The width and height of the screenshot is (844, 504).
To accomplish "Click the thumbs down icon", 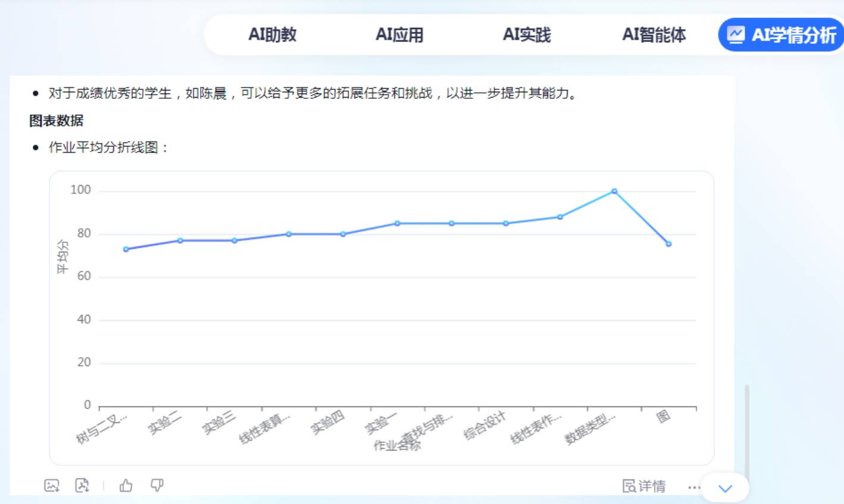I will pyautogui.click(x=157, y=486).
